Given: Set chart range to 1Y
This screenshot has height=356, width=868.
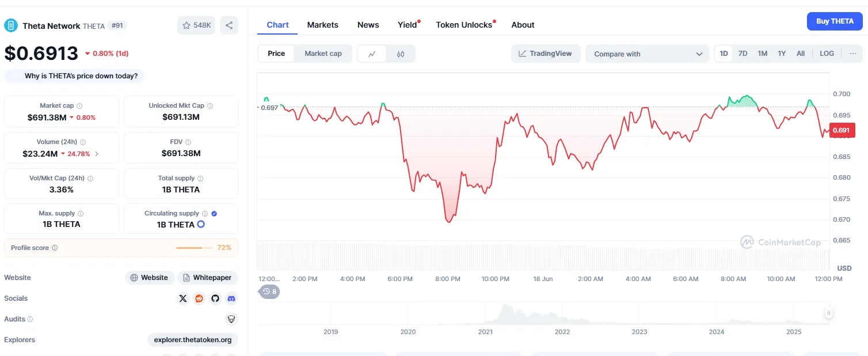Looking at the screenshot, I should 782,54.
